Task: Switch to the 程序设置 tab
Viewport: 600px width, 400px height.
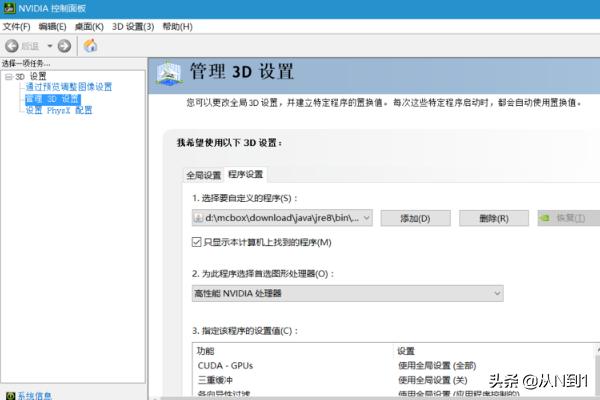Action: click(246, 175)
